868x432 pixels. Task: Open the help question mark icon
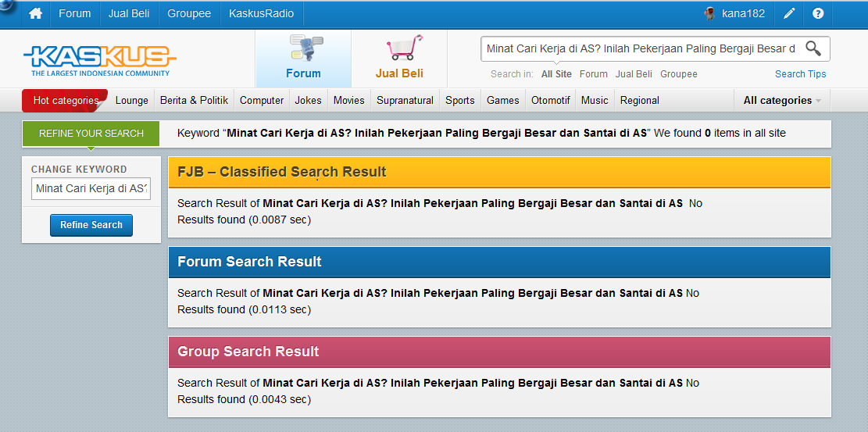(818, 14)
